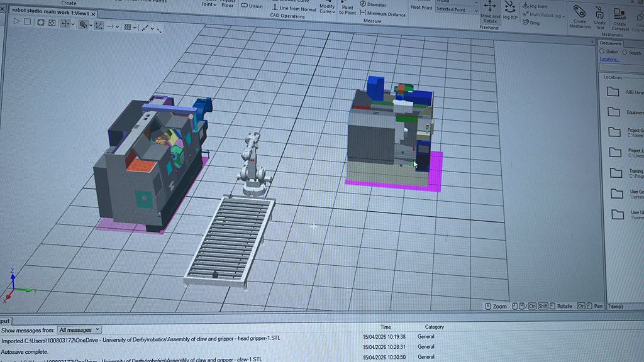The height and width of the screenshot is (362, 644).
Task: Click the small measure points icon
Action: pos(159,30)
